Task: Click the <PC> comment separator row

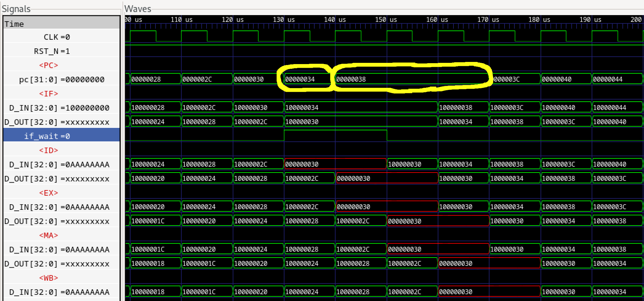Action: [48, 65]
